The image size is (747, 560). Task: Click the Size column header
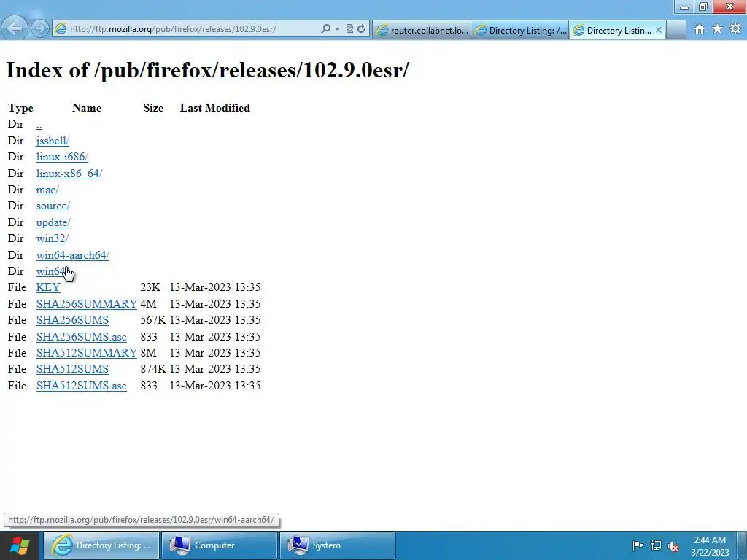tap(153, 108)
